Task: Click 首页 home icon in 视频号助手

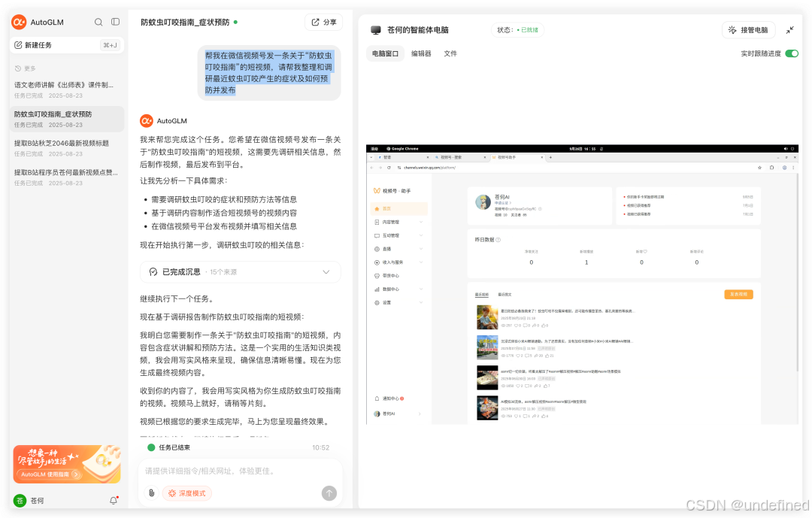Action: [x=377, y=209]
